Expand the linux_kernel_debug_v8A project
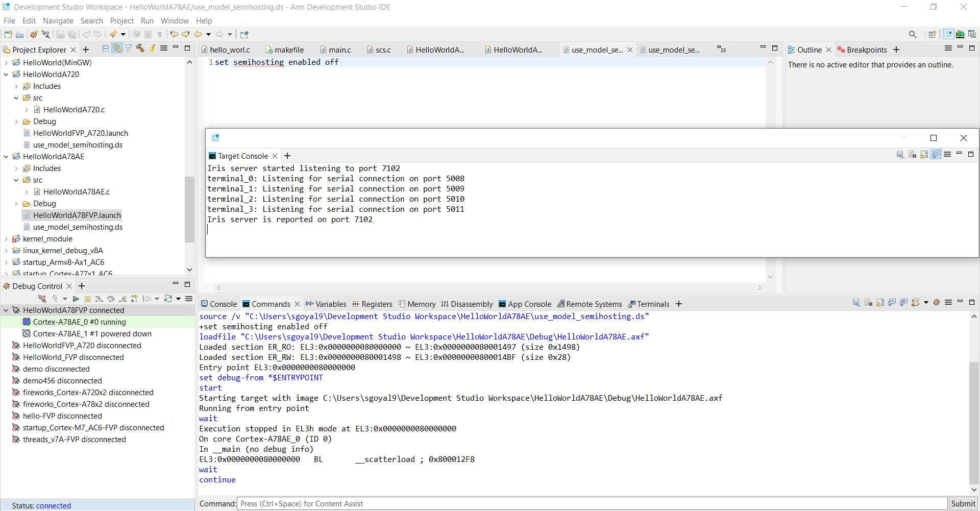Screen dimensions: 980x511 click(6, 251)
